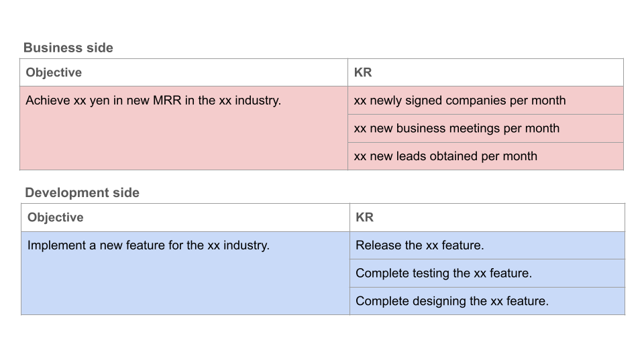This screenshot has height=362, width=644.
Task: Select 'Implement a new feature' objective cell
Action: coord(185,274)
